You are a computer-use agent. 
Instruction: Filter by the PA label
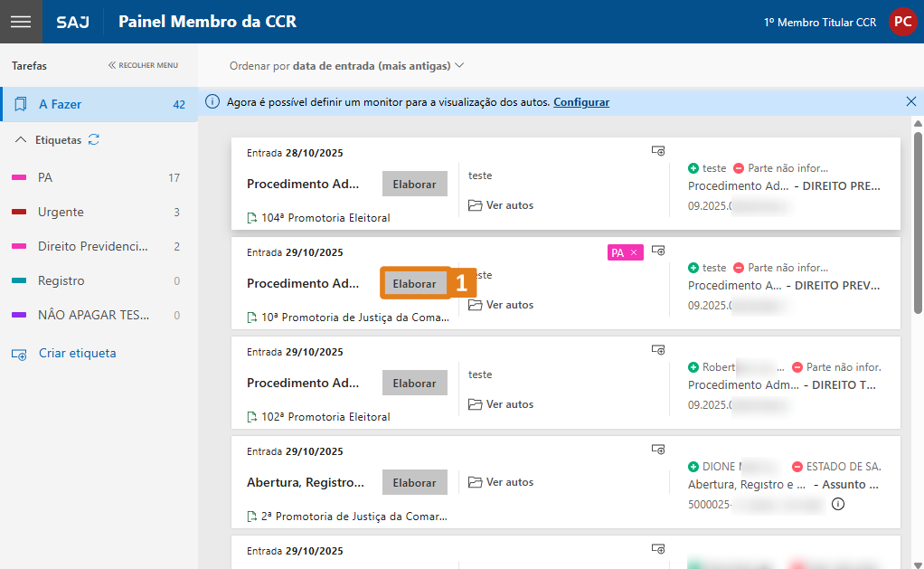[x=45, y=177]
